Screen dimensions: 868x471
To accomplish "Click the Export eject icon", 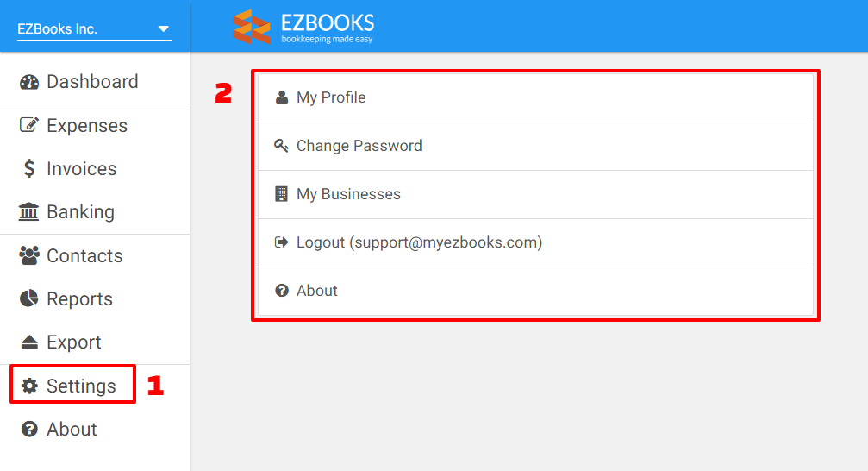I will tap(29, 342).
